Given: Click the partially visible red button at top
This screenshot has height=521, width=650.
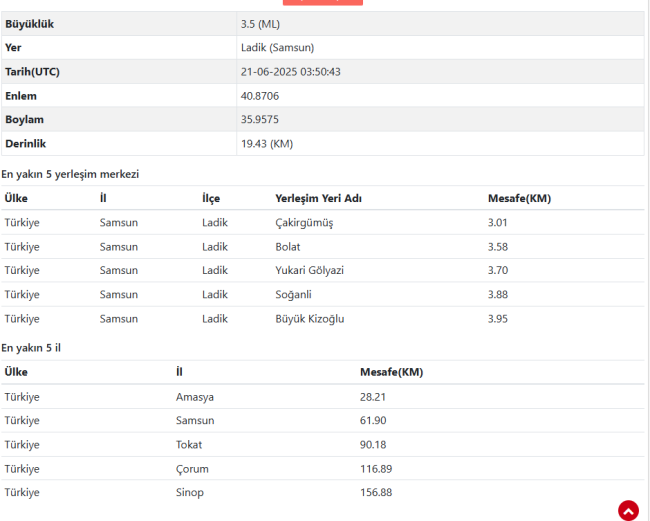Looking at the screenshot, I should point(324,3).
